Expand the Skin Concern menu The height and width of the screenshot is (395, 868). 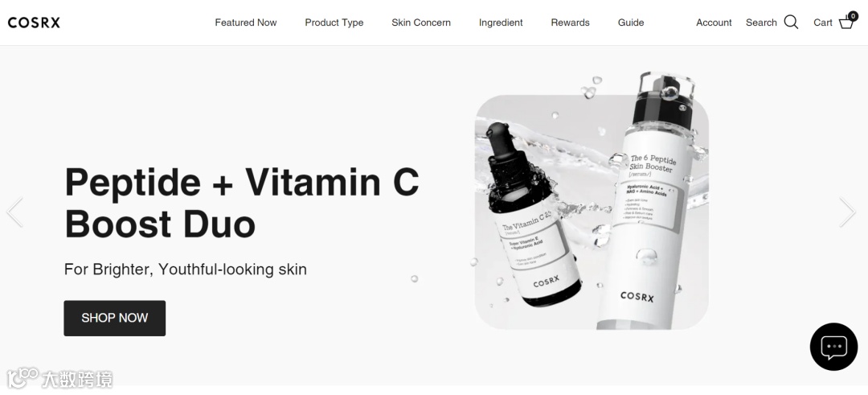420,23
